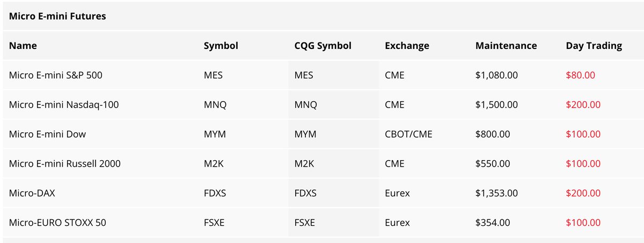Click the $100.00 margin for Micro-EURO STOXX 50
Viewport: 644px width, 243px height.
pos(583,222)
